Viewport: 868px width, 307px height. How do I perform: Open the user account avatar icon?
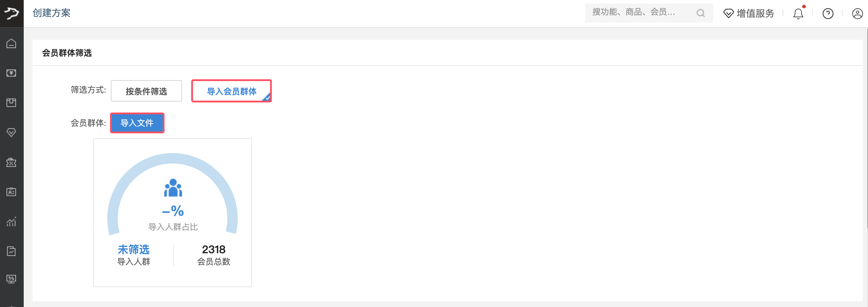pos(857,13)
